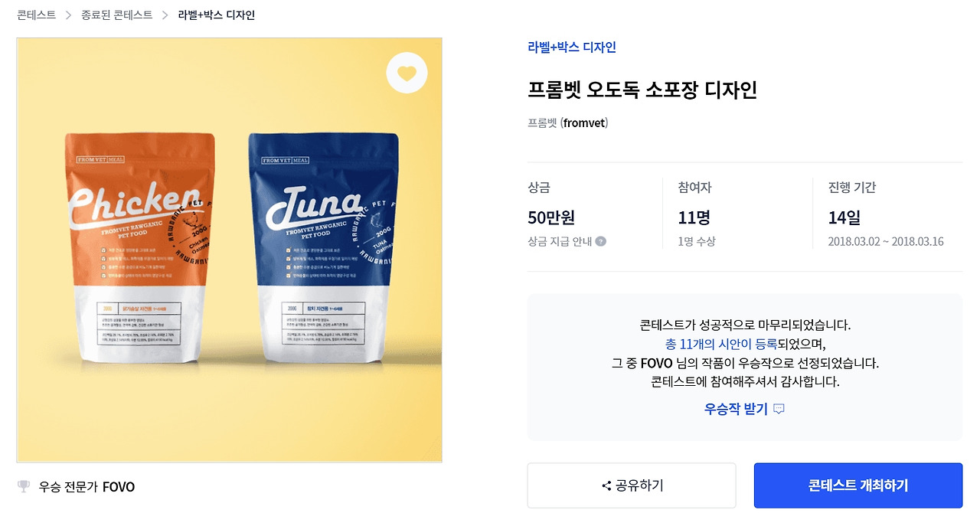Open the 콘테스트 breadcrumb link
980x526 pixels.
coord(37,15)
